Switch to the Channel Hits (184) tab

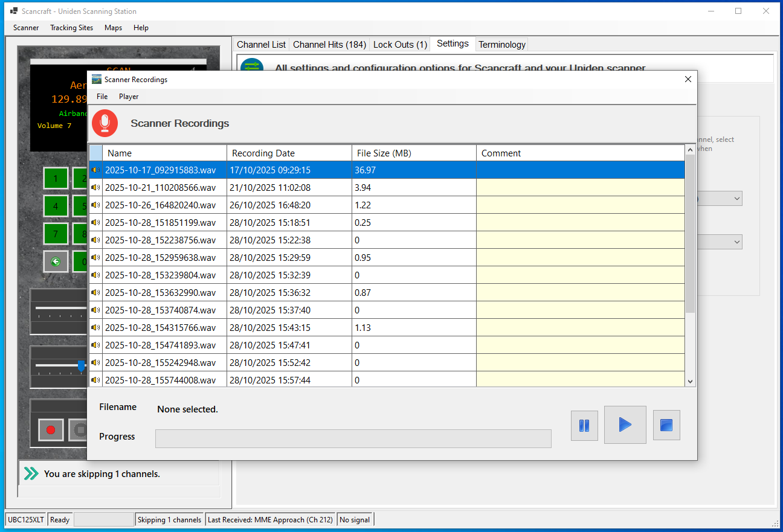point(329,45)
